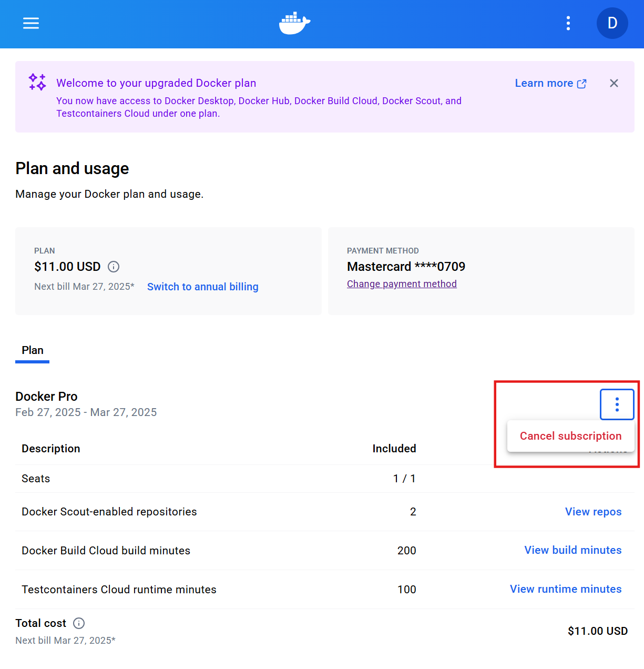The width and height of the screenshot is (644, 669).
Task: Open the View repos link
Action: (593, 512)
